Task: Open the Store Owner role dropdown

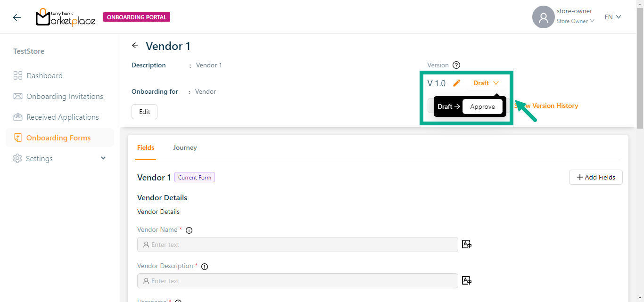Action: click(575, 21)
